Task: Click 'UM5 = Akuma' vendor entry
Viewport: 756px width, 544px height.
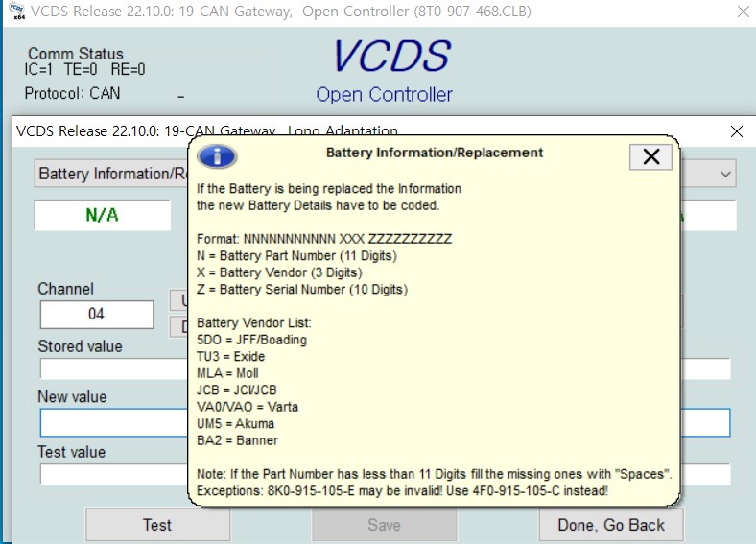Action: coord(235,423)
